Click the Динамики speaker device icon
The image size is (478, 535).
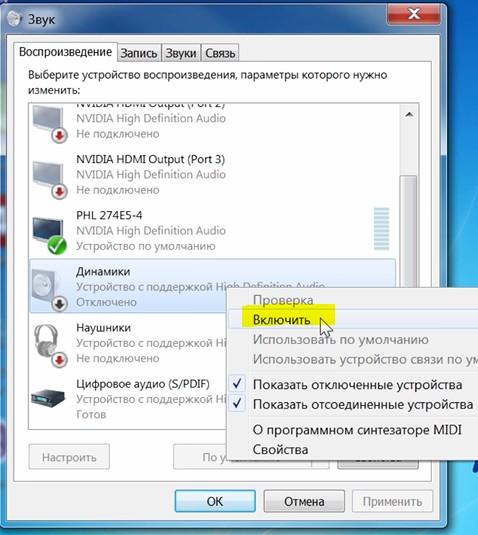[48, 289]
